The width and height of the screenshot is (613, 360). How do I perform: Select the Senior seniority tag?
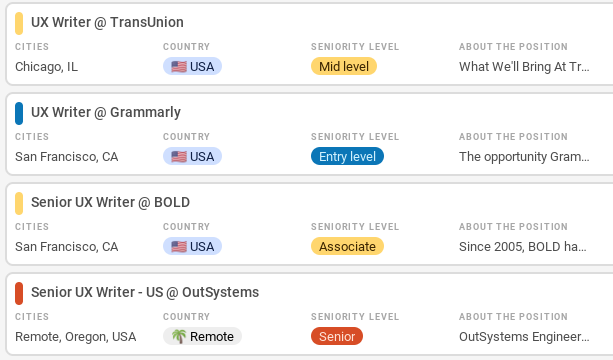click(337, 337)
